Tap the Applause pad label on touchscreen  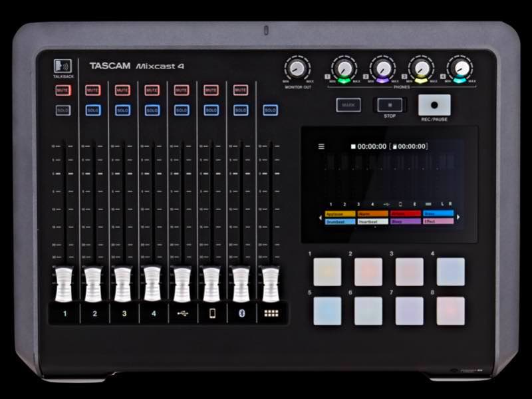point(340,213)
